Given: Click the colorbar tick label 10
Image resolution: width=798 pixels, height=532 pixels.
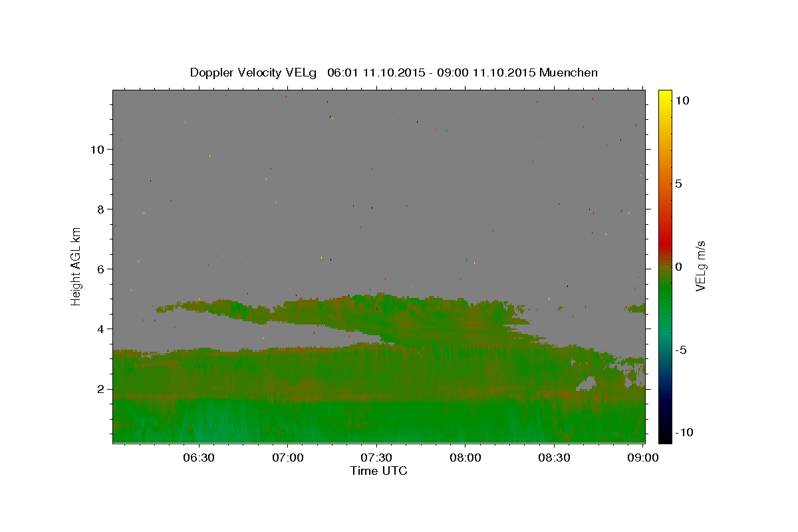Looking at the screenshot, I should point(682,100).
